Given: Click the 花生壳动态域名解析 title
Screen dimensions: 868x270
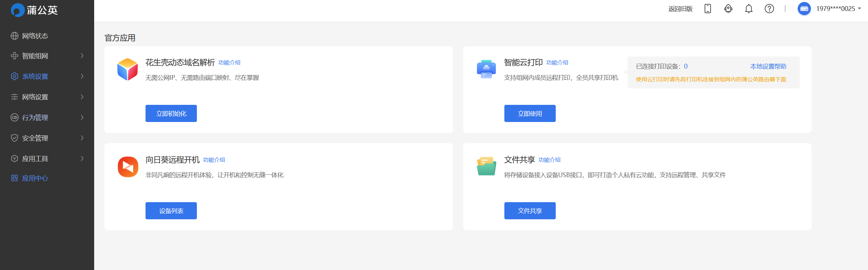Looking at the screenshot, I should point(180,62).
